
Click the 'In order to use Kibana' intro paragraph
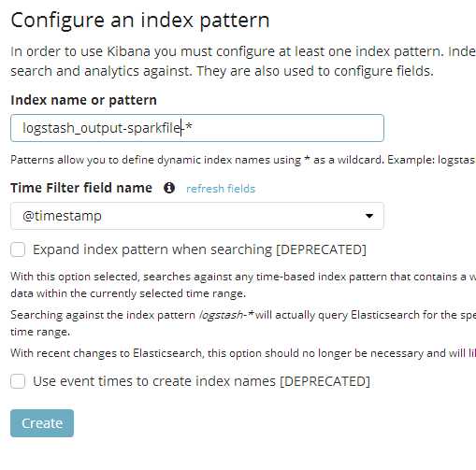pos(243,61)
